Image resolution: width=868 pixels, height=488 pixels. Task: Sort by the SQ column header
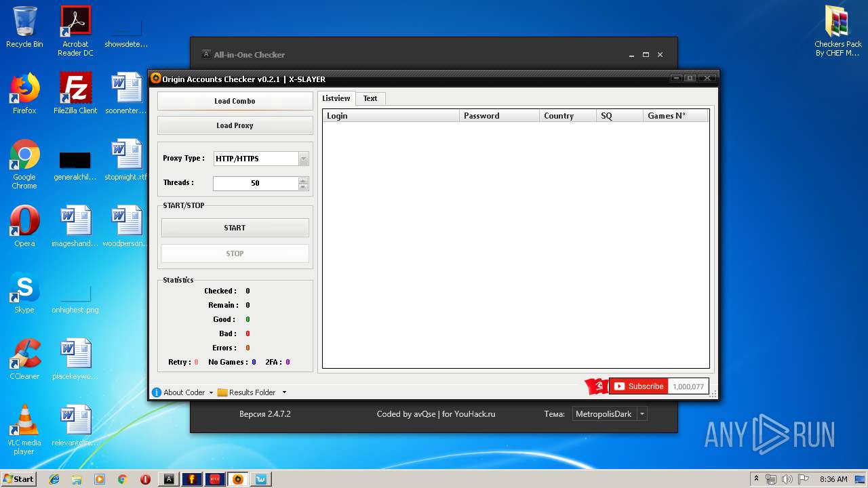620,116
